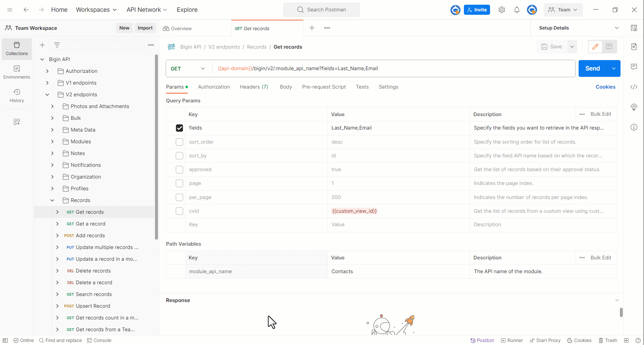The image size is (644, 345).
Task: Open the History sidebar panel
Action: coord(16,95)
